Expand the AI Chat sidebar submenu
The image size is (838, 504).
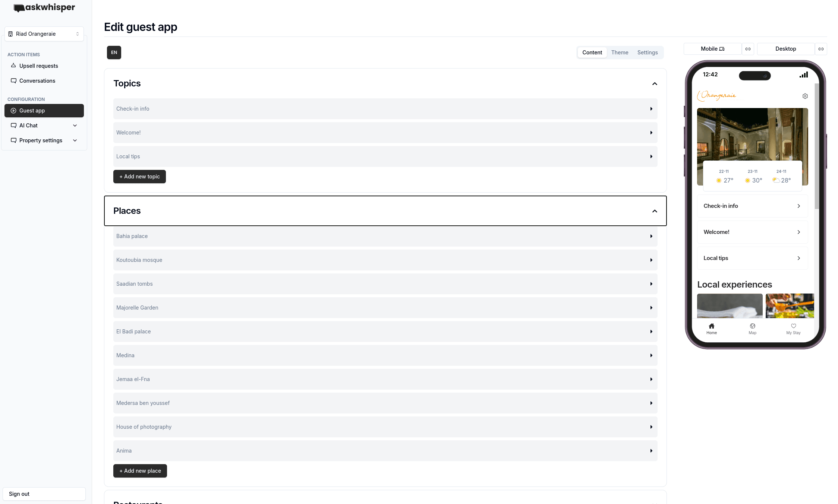[x=75, y=126]
